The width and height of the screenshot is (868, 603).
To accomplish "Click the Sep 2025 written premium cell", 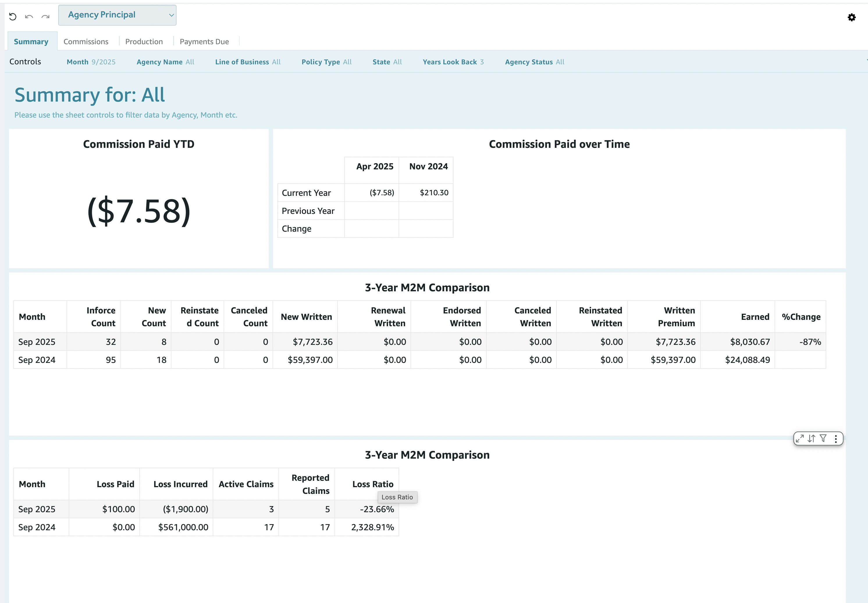I will click(x=675, y=342).
